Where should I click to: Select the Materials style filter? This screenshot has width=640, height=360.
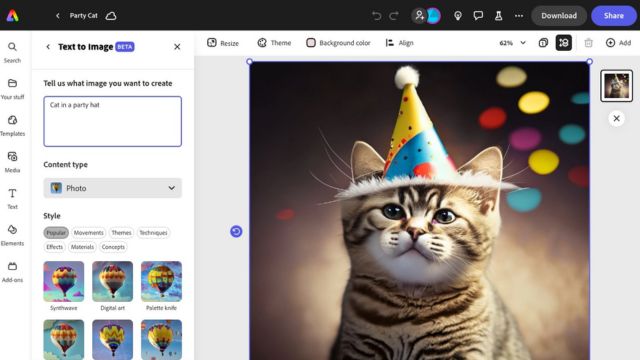[x=82, y=247]
